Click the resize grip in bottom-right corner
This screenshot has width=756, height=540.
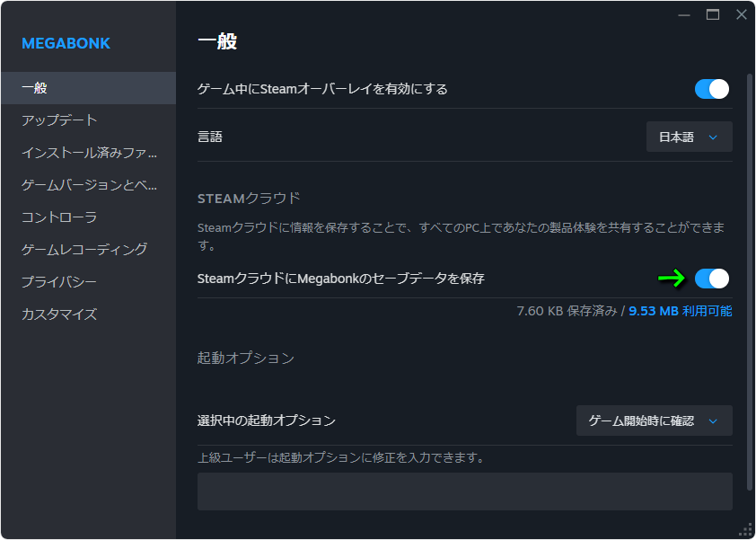pyautogui.click(x=745, y=529)
